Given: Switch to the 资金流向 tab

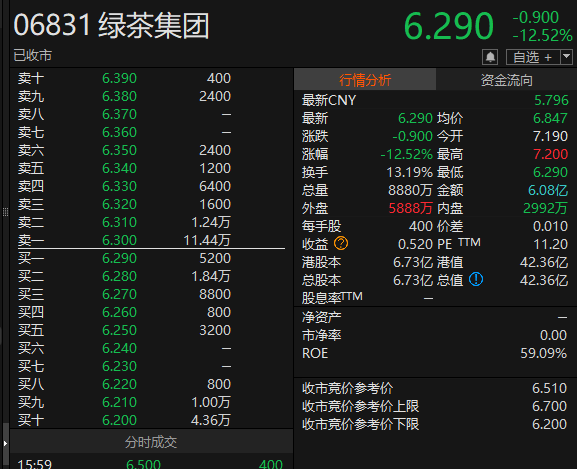Looking at the screenshot, I should pos(507,79).
